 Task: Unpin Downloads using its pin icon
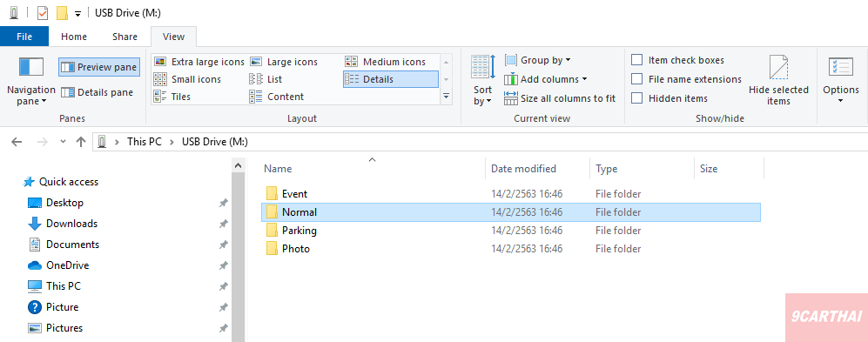coord(223,225)
